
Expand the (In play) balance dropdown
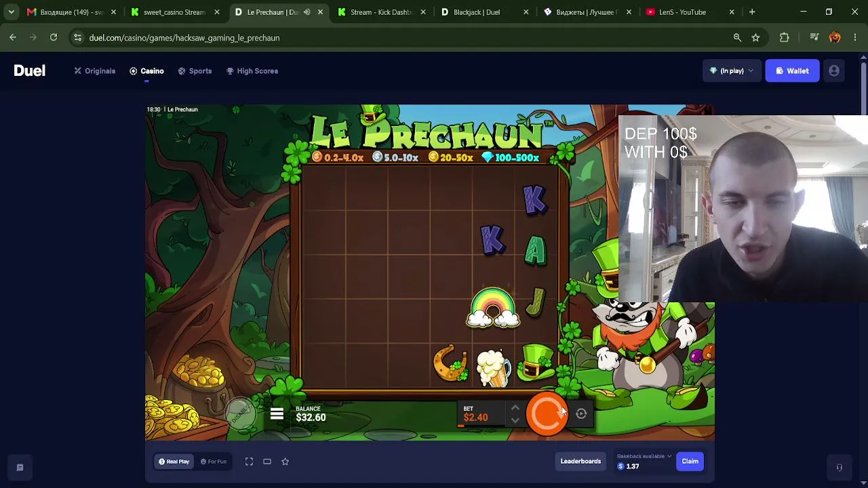(x=731, y=70)
